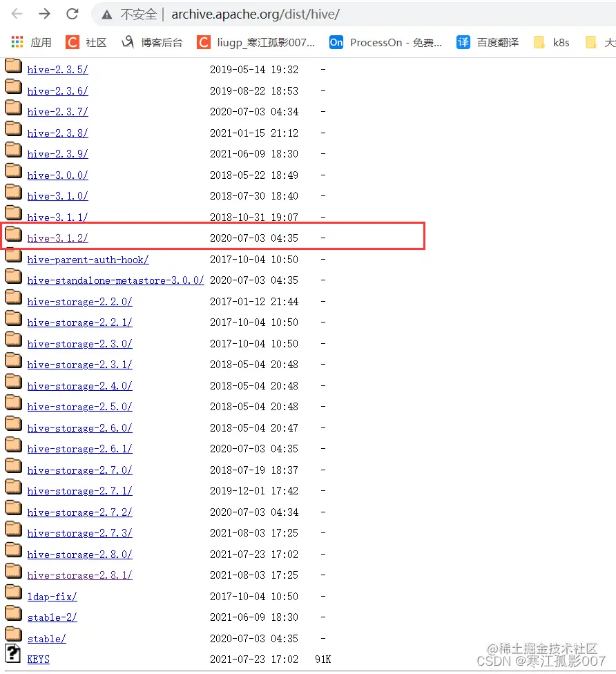Click the date 2018-05-22 18:49
This screenshot has height=674, width=616.
coord(254,175)
